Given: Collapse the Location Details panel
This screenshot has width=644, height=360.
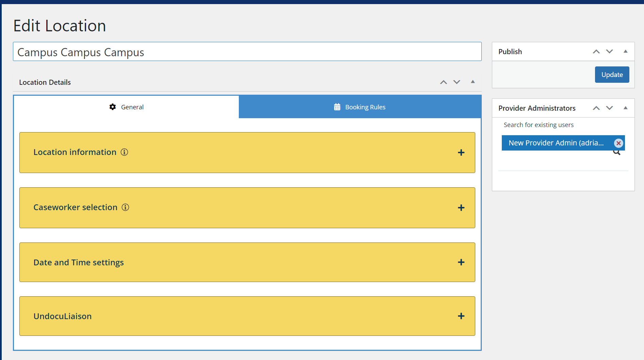Looking at the screenshot, I should [x=473, y=82].
